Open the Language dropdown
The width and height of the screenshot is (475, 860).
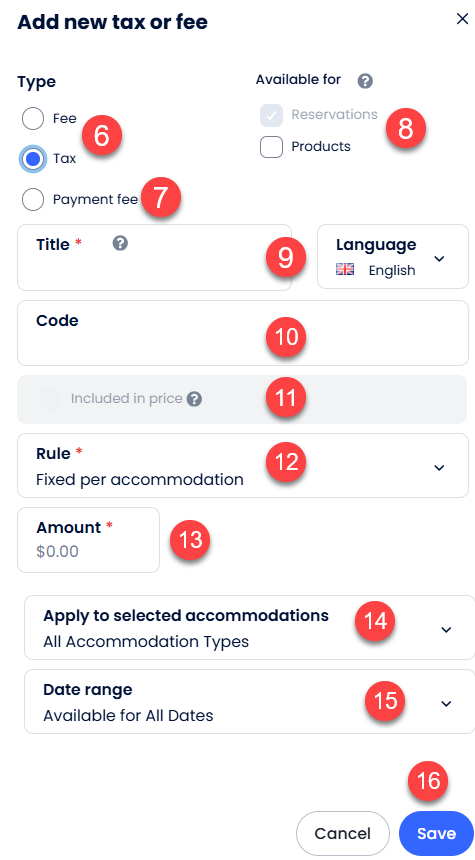click(x=393, y=256)
